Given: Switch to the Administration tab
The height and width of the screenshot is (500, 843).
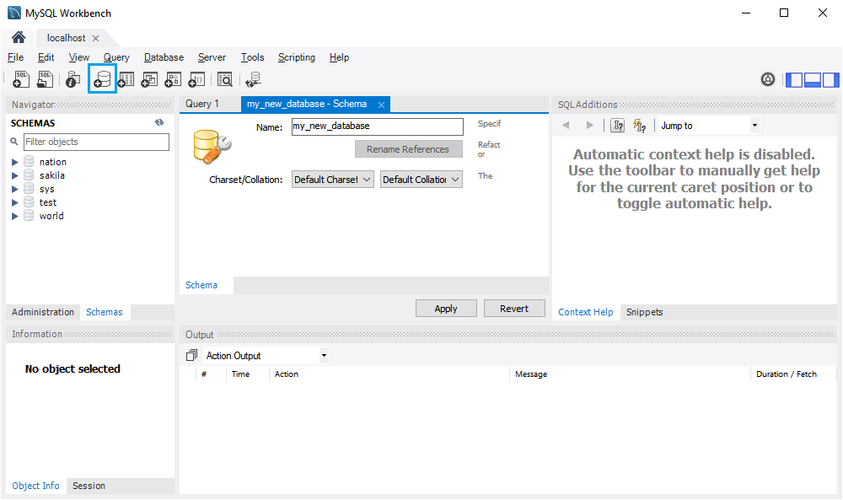Looking at the screenshot, I should coord(43,312).
